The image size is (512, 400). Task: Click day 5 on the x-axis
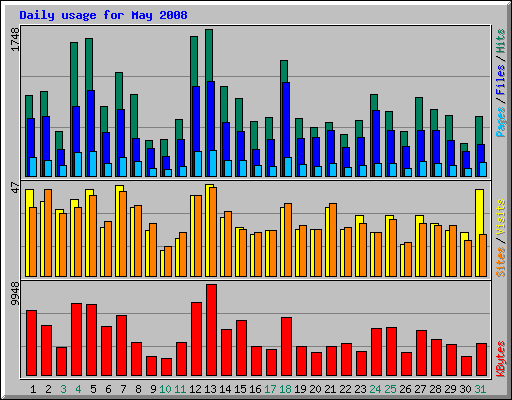click(93, 389)
